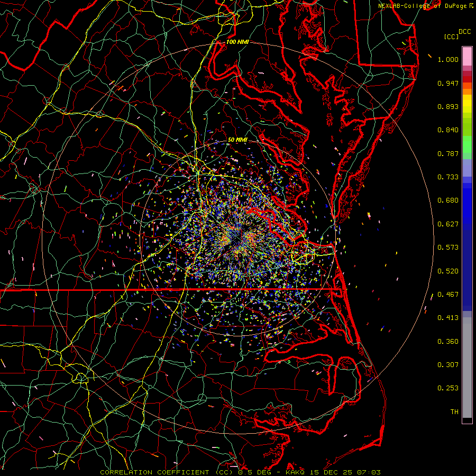Click the DCC product label
476x476 pixels.
tap(465, 32)
